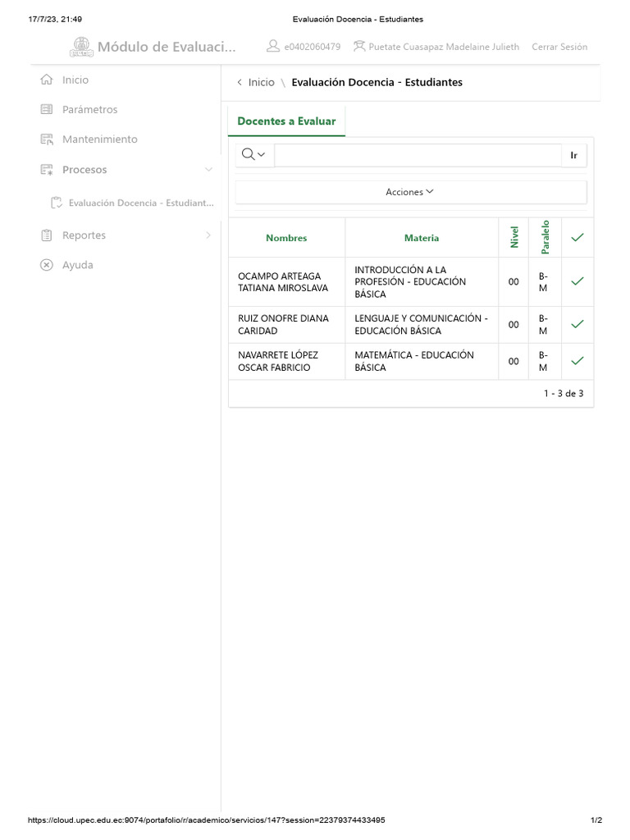Screen dimensions: 630x840
Task: Click the Inicio home icon in sidebar
Action: click(x=47, y=80)
